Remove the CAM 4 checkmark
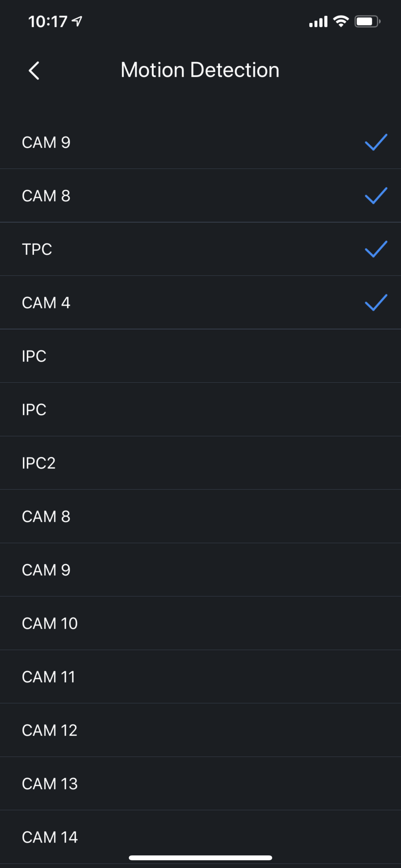The height and width of the screenshot is (868, 401). (376, 302)
